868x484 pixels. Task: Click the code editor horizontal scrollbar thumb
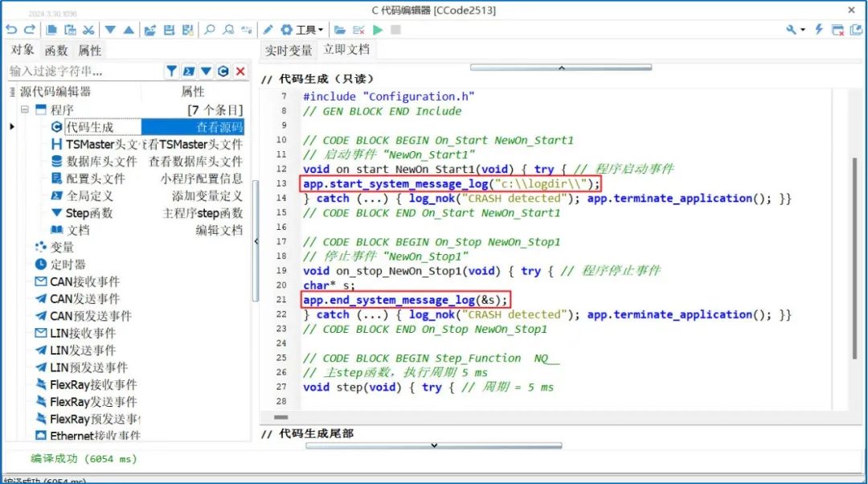[x=281, y=417]
